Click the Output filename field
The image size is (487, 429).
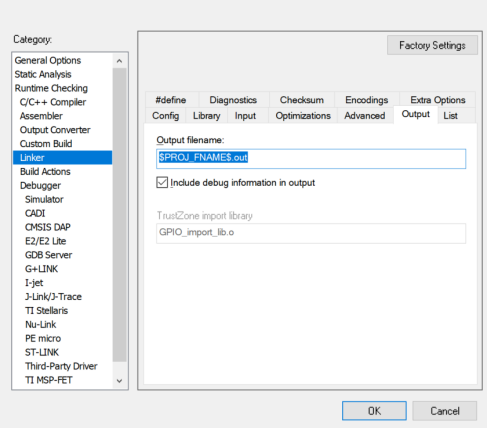point(311,159)
